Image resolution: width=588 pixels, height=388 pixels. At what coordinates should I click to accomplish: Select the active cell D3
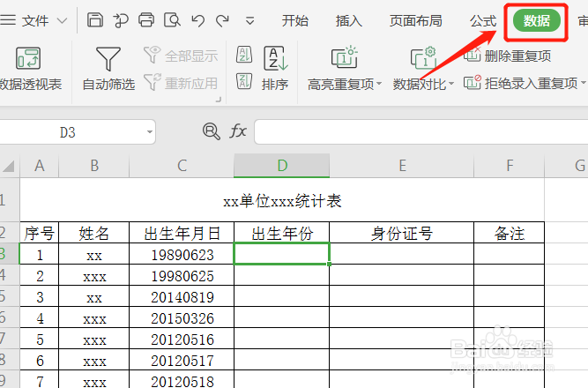(282, 254)
